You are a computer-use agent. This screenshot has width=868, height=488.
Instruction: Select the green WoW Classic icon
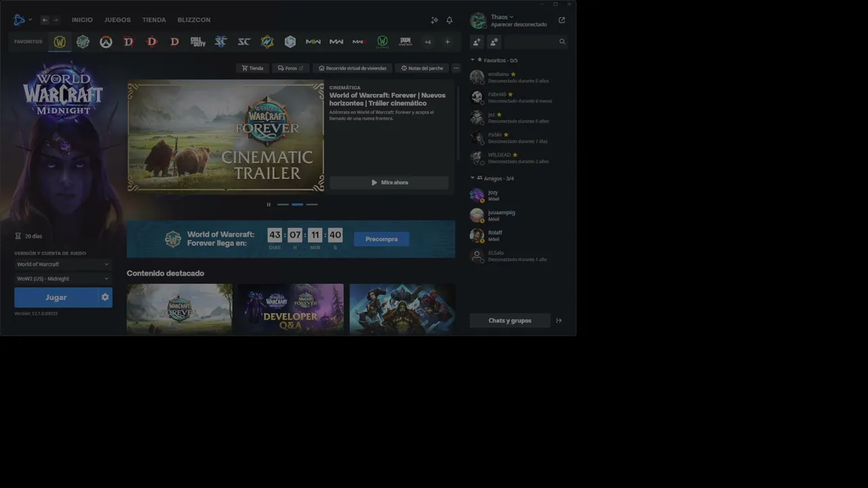[x=382, y=42]
